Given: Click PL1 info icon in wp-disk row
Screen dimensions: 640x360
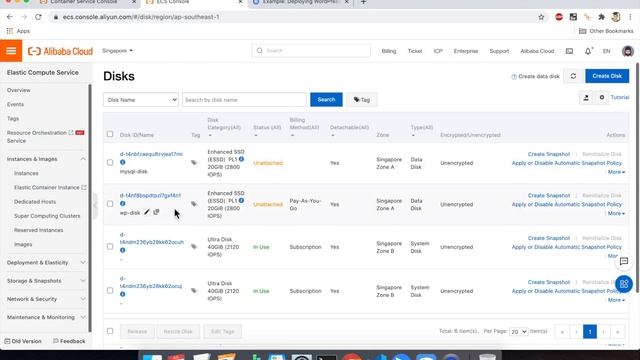Looking at the screenshot, I should (242, 200).
